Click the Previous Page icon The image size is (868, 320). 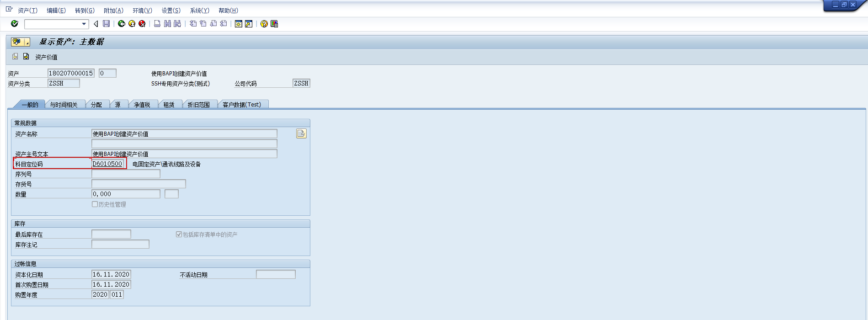[x=203, y=24]
